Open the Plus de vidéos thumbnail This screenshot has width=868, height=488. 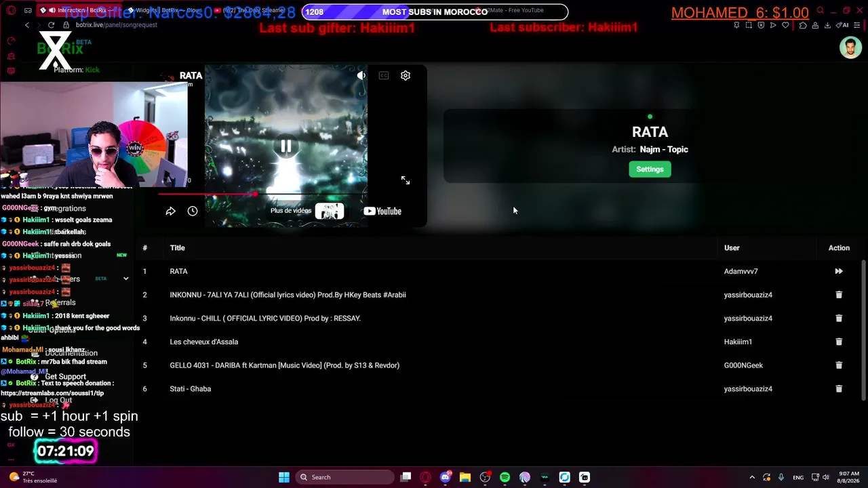330,211
